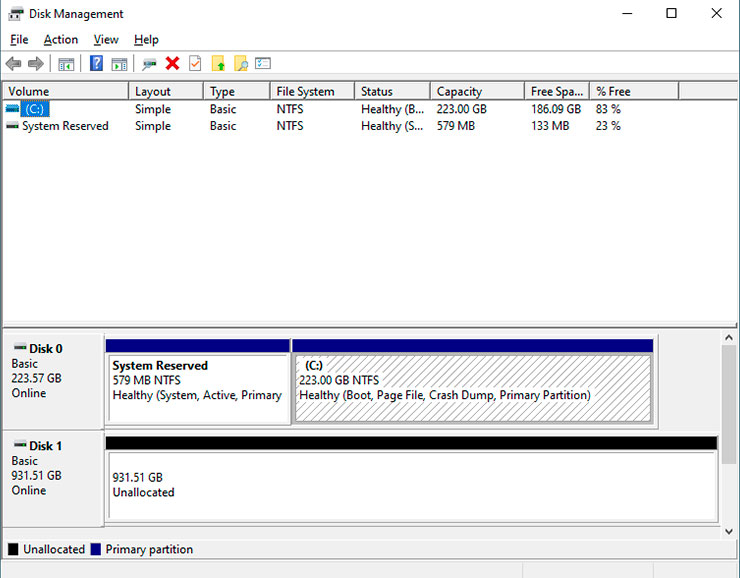Select the (C:) partition block on Disk 0

473,381
